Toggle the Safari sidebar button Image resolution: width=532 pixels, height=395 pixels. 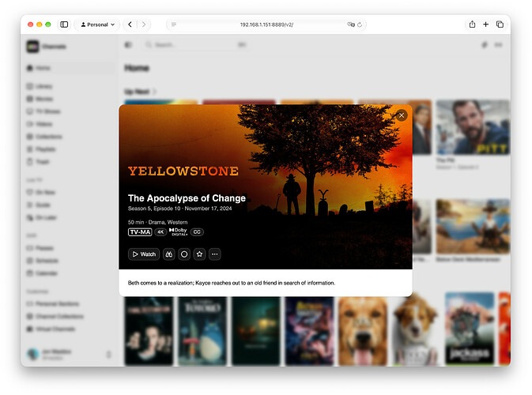(64, 24)
